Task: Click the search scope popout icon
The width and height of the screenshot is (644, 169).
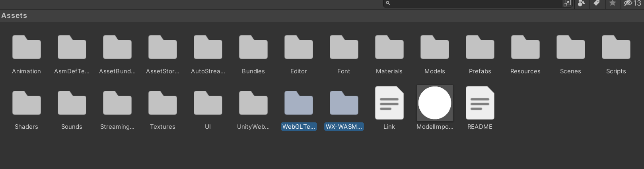Action: click(567, 3)
